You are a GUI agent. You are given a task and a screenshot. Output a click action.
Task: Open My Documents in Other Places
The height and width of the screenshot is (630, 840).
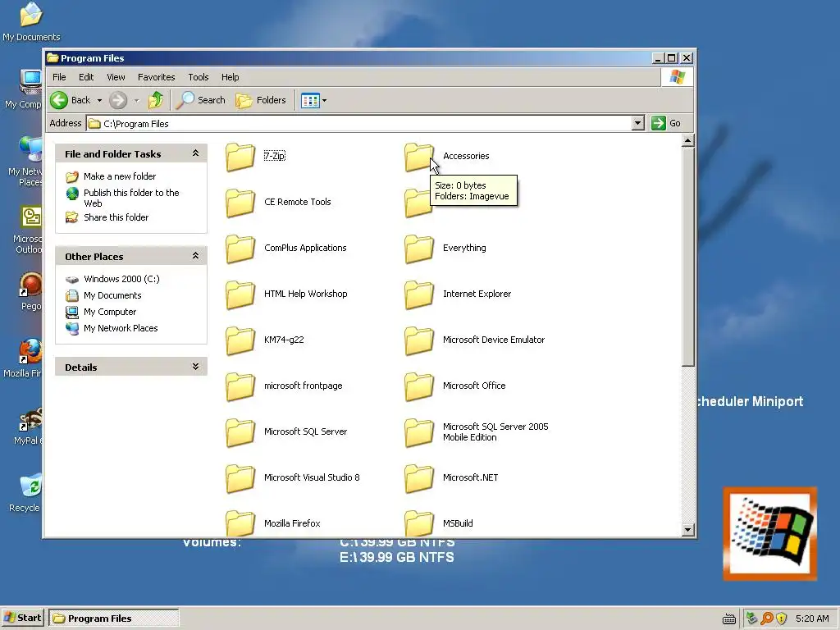(112, 295)
